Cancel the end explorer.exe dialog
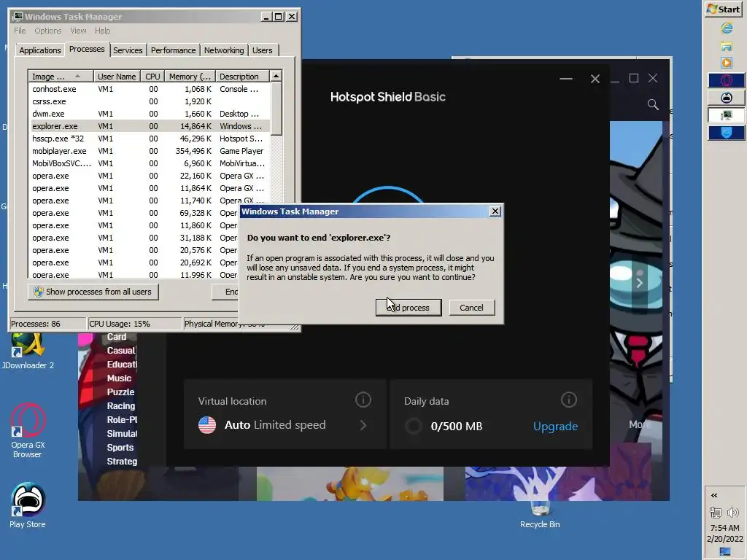 (471, 308)
